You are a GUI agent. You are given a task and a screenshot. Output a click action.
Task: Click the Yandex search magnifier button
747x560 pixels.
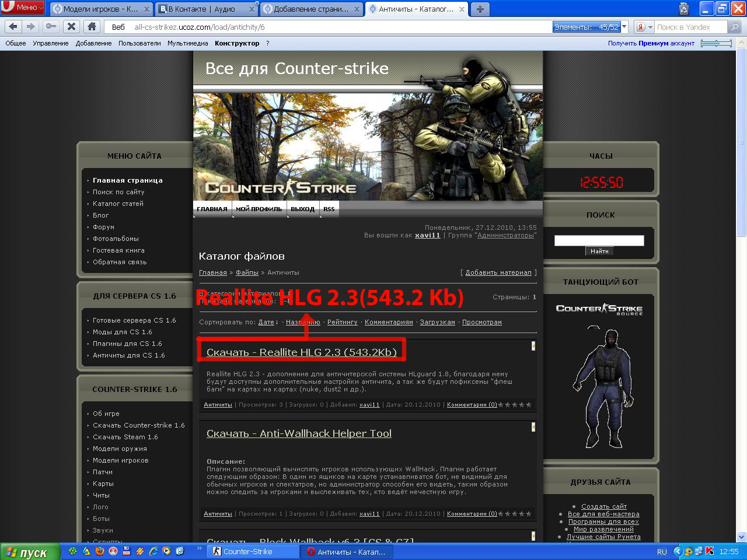735,27
